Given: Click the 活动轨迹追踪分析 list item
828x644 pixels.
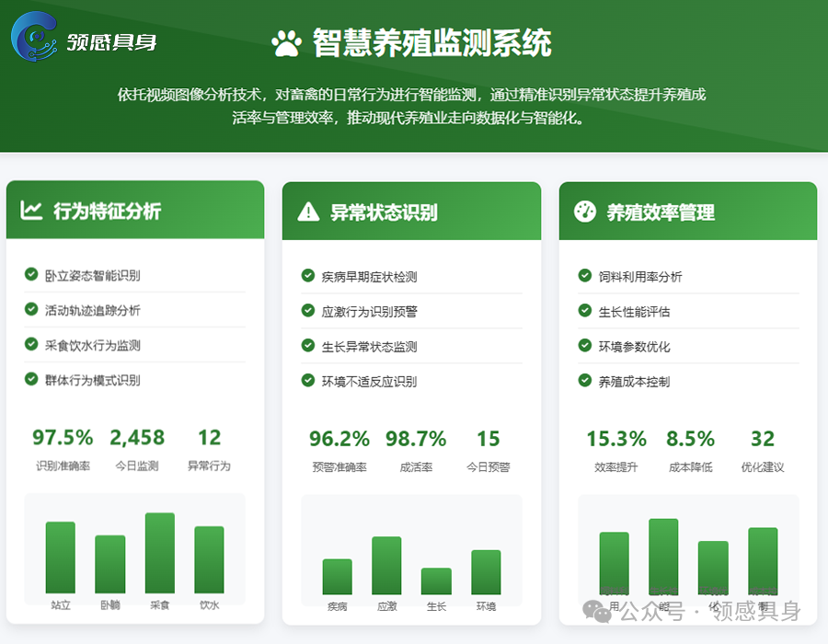Looking at the screenshot, I should (x=135, y=309).
